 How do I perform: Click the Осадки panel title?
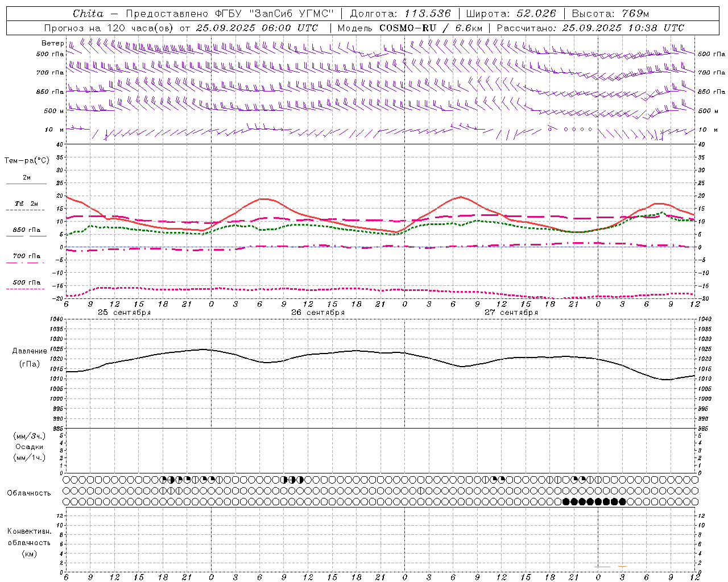click(30, 447)
